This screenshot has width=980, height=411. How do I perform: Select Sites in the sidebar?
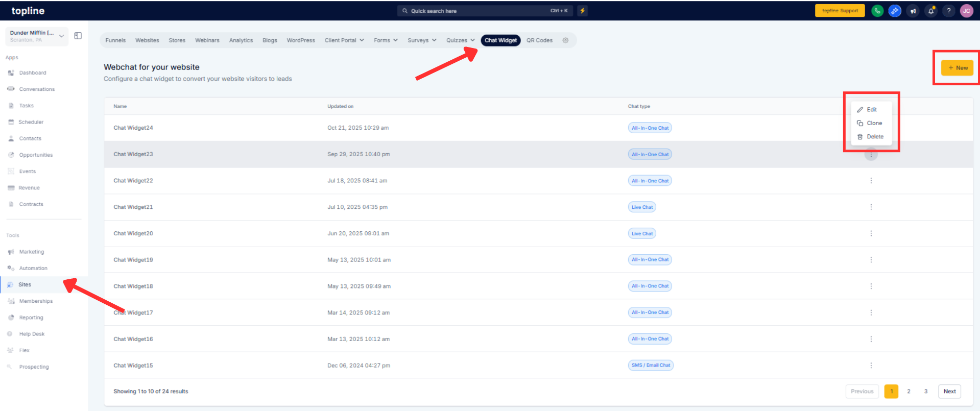point(25,284)
